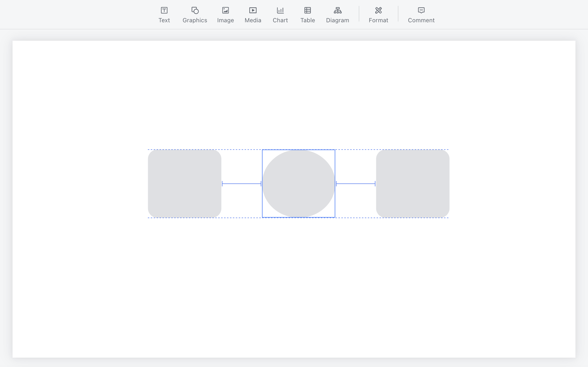Open the Media insert tool
This screenshot has height=367, width=588.
coord(253,11)
